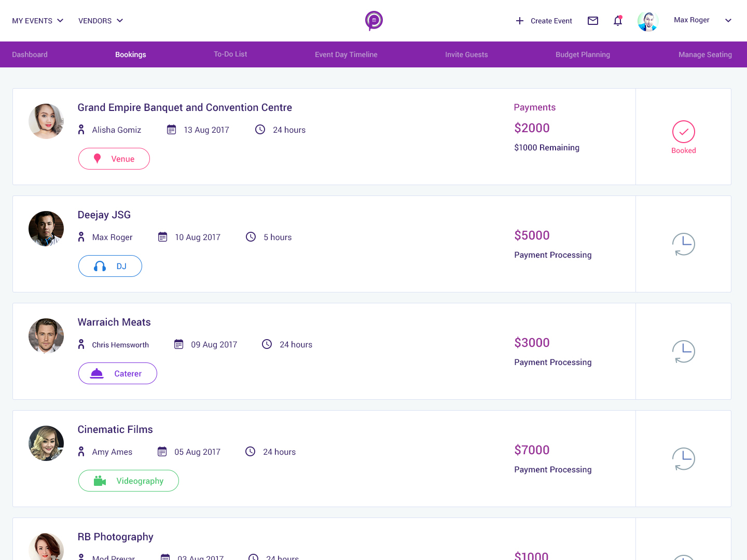Click the calendar icon beside 13 Aug 2017
Viewport: 747px width, 560px height.
[x=171, y=130]
